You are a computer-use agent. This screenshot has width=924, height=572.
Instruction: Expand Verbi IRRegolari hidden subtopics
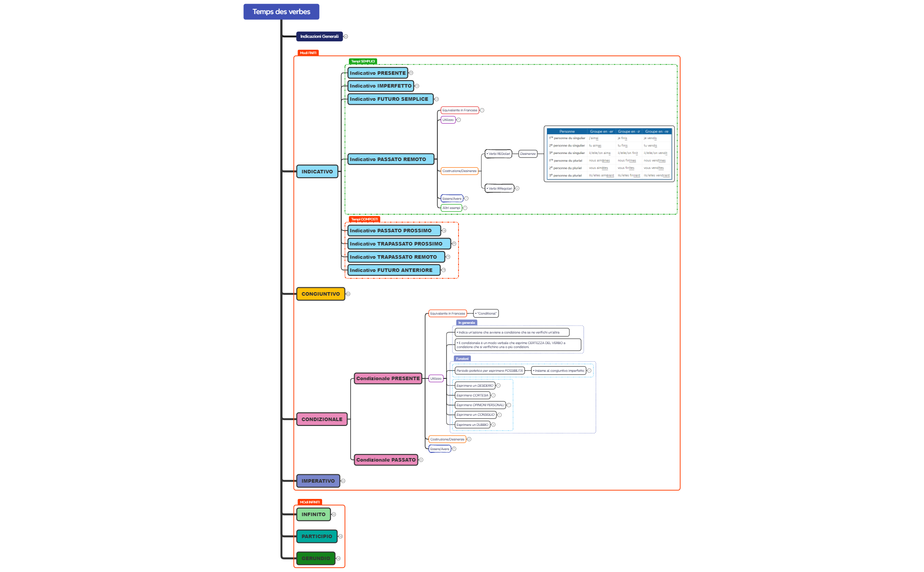coord(517,188)
